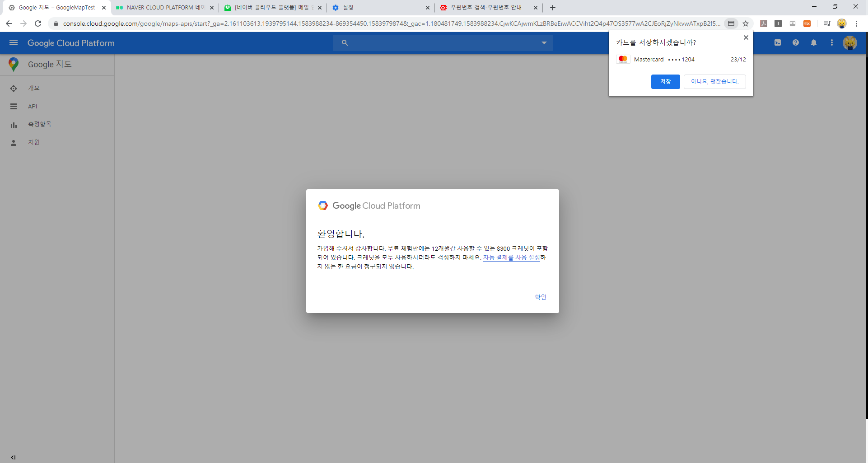This screenshot has width=868, height=463.
Task: Click 확인 in welcome dialog
Action: pos(541,297)
